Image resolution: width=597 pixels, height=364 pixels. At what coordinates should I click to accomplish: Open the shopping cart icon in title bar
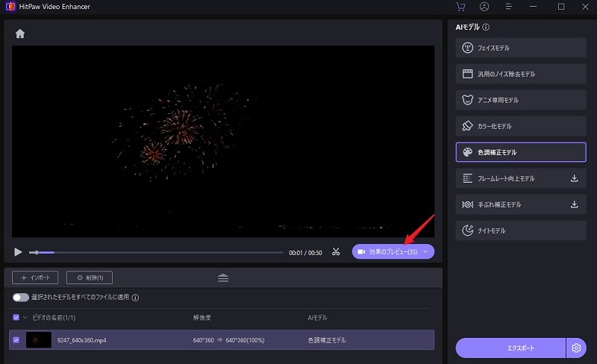(460, 7)
